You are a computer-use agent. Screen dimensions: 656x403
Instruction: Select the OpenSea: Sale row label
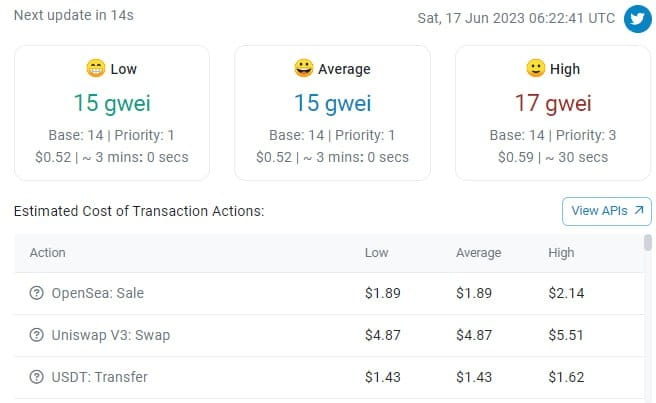(x=97, y=293)
